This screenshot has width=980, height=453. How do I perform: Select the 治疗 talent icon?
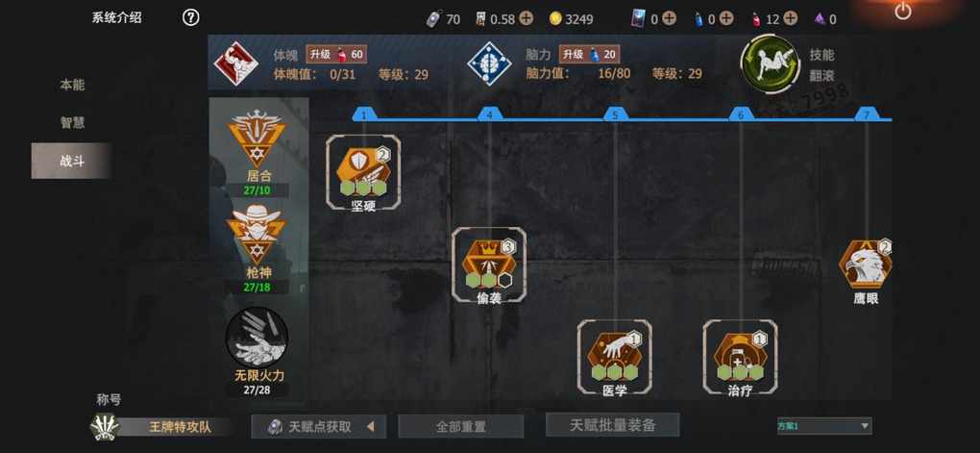[x=740, y=357]
